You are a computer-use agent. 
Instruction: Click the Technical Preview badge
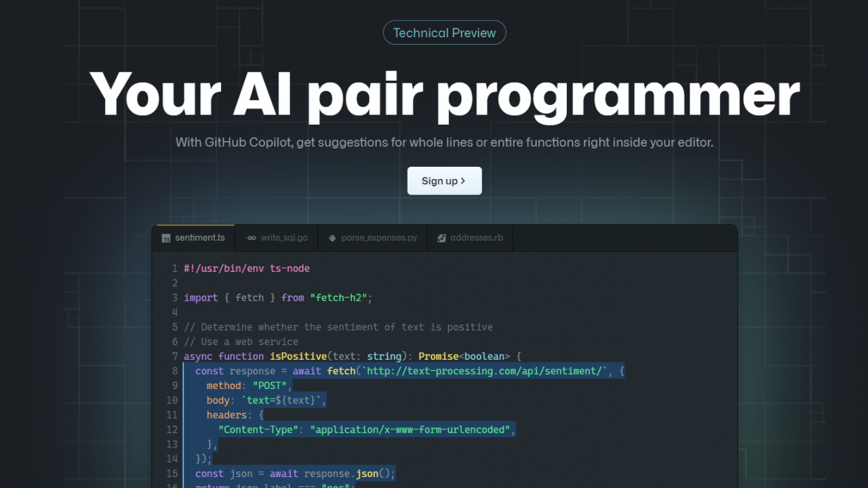coord(444,33)
